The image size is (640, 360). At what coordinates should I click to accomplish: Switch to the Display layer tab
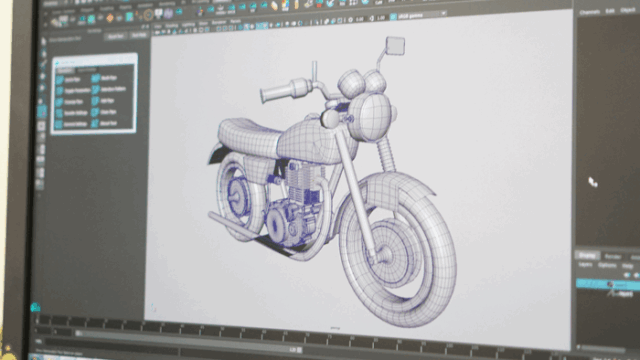point(587,256)
